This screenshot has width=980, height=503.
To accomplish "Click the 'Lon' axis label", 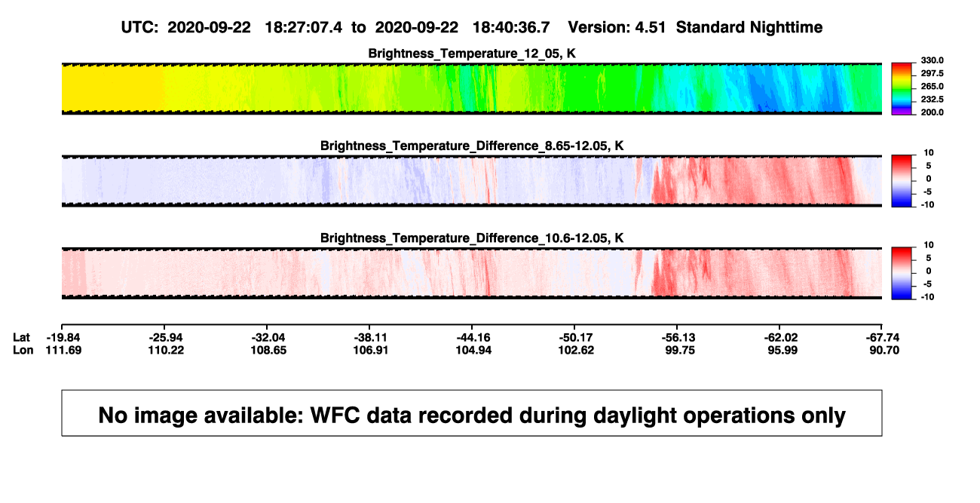I will point(23,350).
